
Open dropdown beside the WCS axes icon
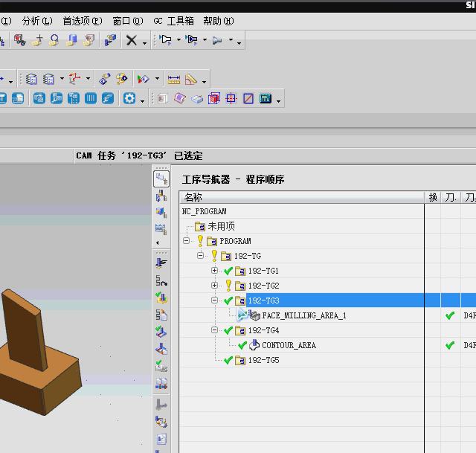tap(88, 78)
